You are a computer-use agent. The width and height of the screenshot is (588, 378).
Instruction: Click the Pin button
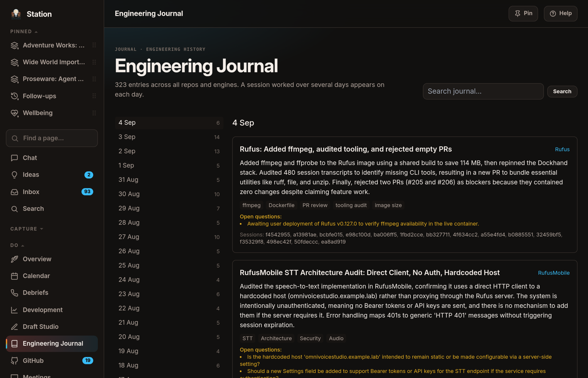523,14
